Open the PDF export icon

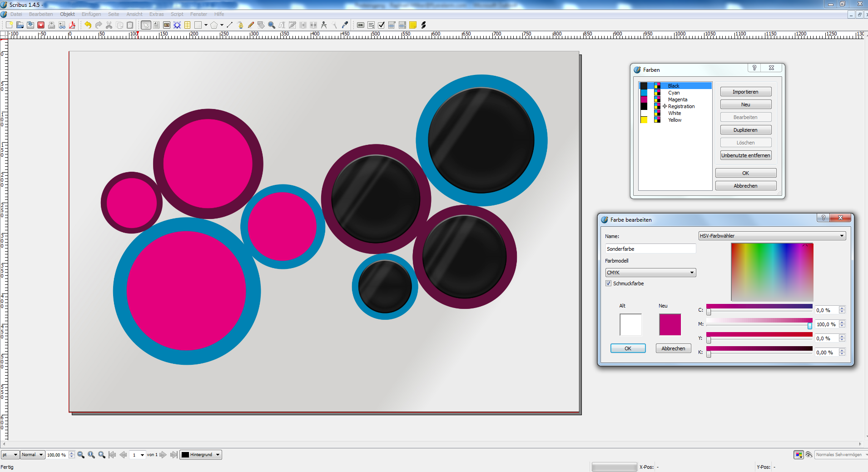(x=72, y=25)
